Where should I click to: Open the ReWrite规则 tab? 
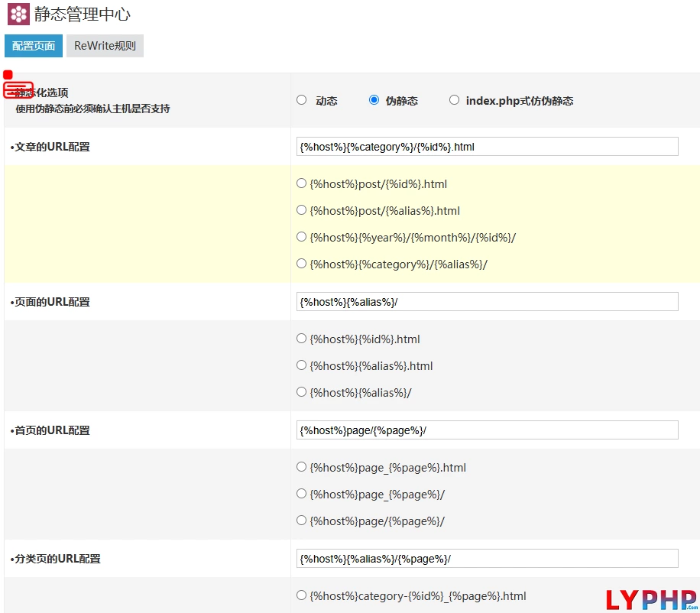[105, 46]
